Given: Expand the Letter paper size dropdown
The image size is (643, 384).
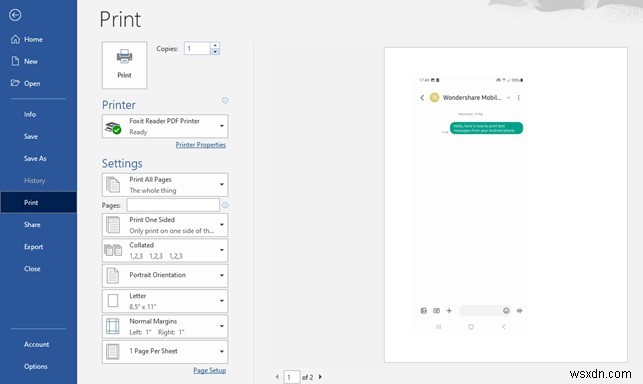Looking at the screenshot, I should pyautogui.click(x=165, y=301).
